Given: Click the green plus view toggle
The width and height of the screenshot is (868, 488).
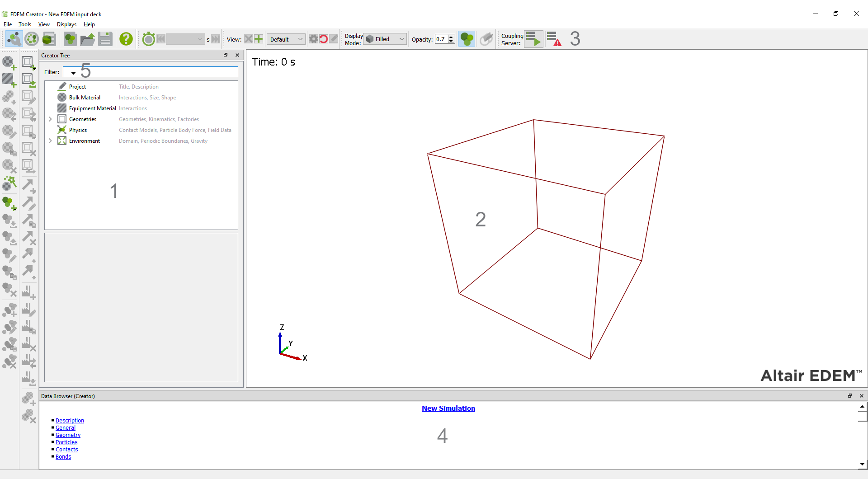Looking at the screenshot, I should [x=259, y=39].
